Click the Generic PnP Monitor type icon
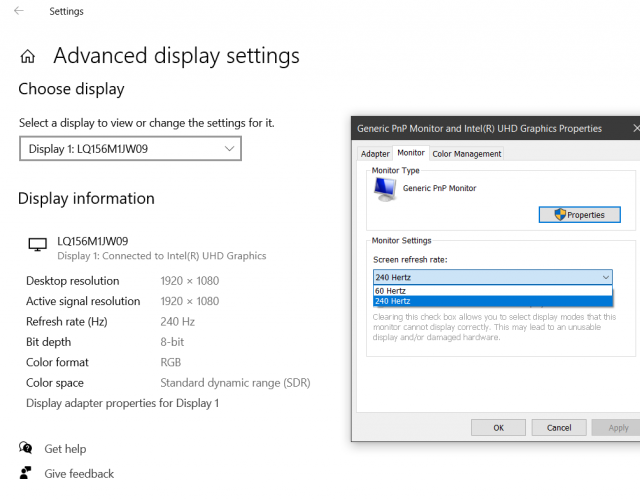The image size is (640, 500). 385,189
